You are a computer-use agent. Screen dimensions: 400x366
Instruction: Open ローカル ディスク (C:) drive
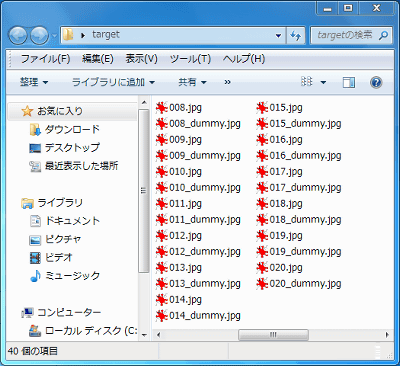83,331
